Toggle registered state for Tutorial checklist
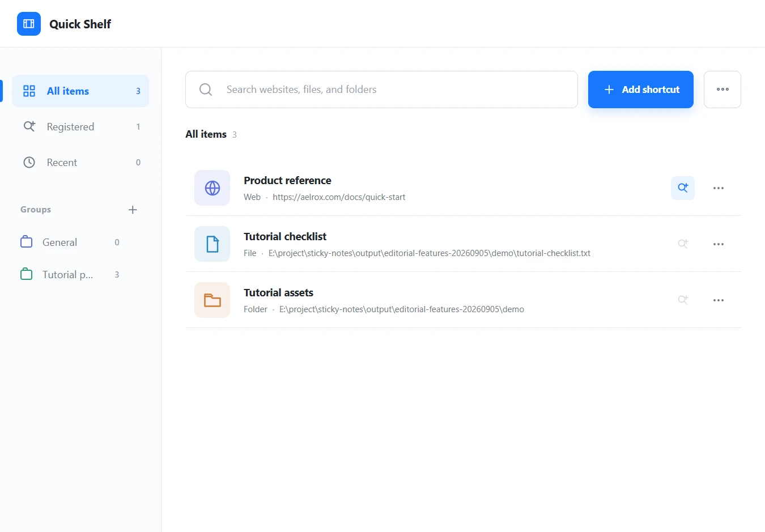The image size is (765, 532). tap(683, 244)
